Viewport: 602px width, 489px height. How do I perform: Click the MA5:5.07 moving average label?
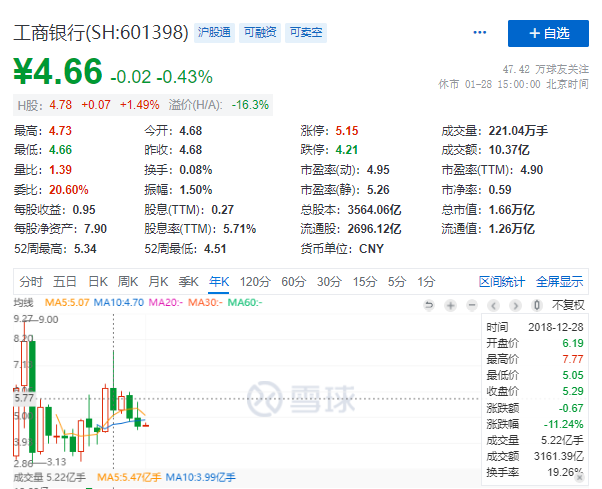tap(67, 302)
